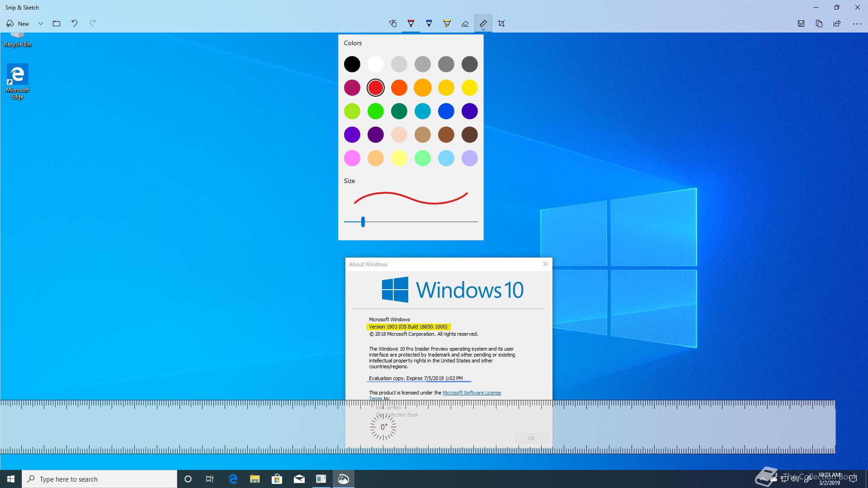Open Task View on the taskbar
The image size is (868, 488).
(x=210, y=479)
